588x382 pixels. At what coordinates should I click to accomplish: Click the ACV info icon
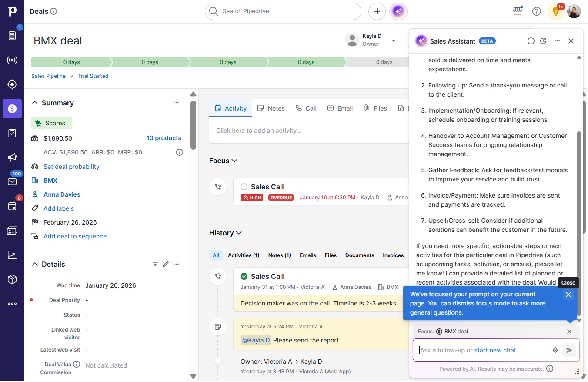click(179, 152)
